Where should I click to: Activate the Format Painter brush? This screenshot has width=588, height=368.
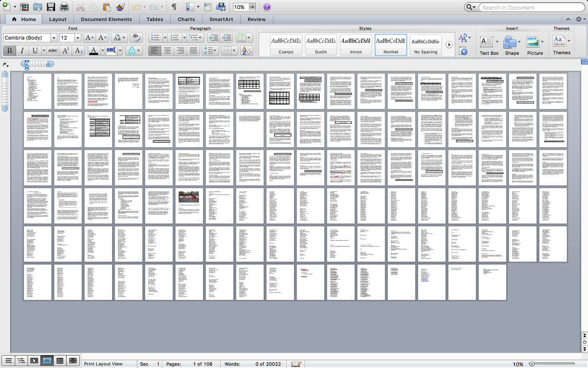[x=120, y=7]
